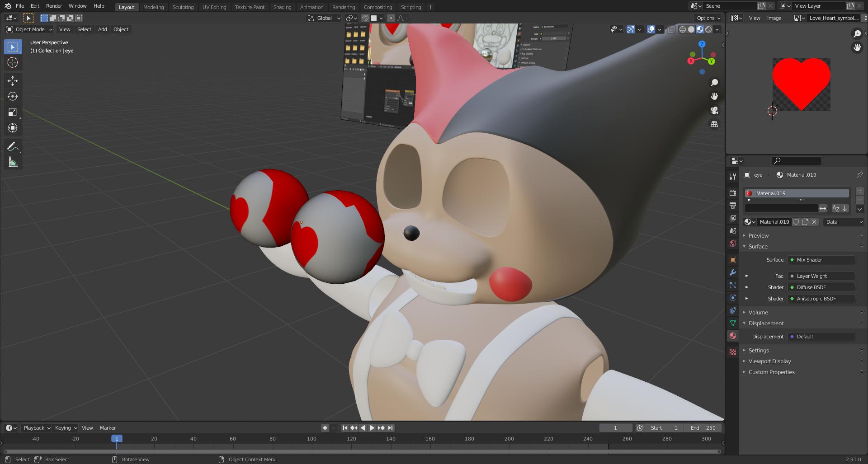Viewport: 868px width, 464px height.
Task: Expand the Volume panel
Action: 758,313
